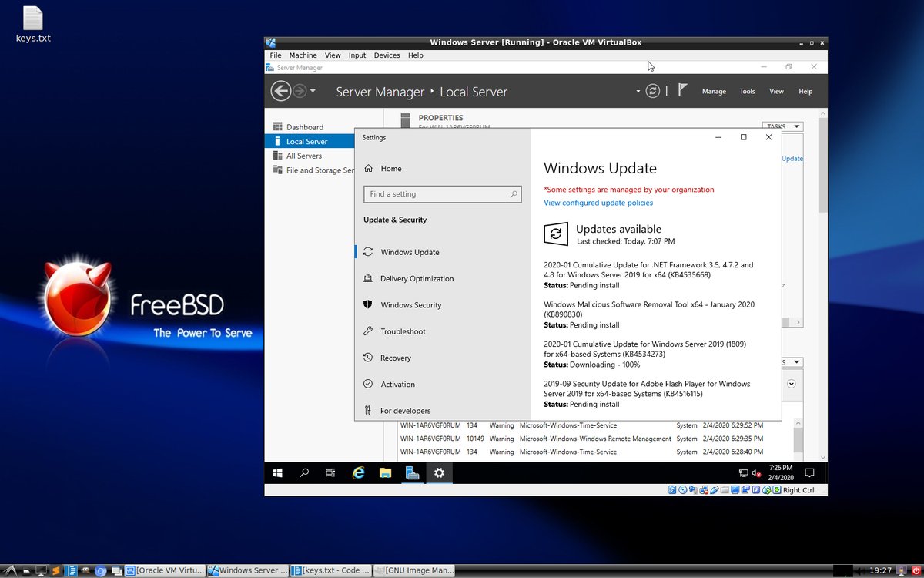Click the muted speaker tray icon in VM

[757, 473]
